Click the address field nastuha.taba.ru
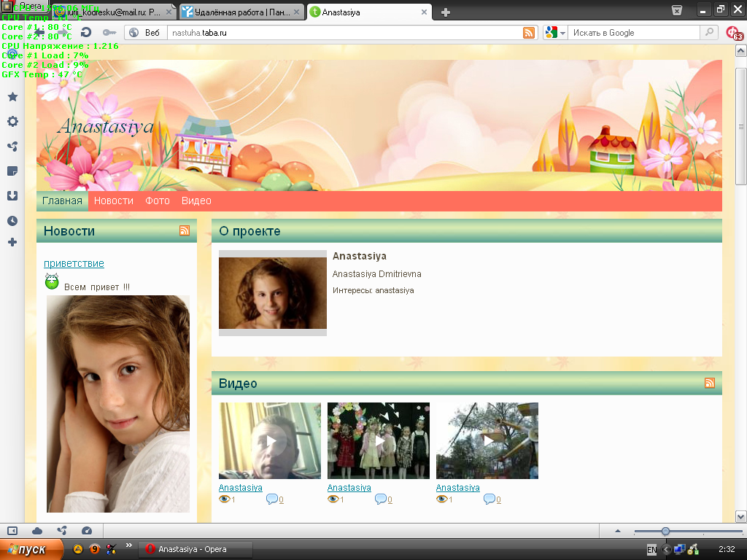This screenshot has height=560, width=747. point(345,33)
